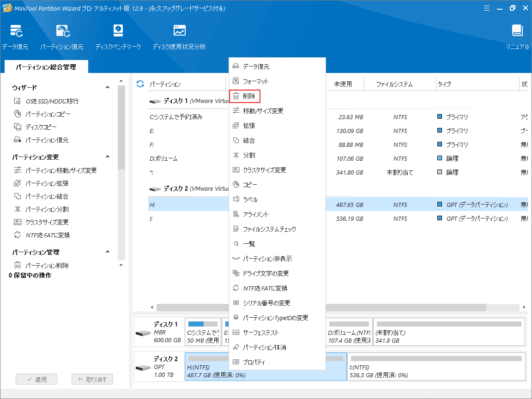Choose NTFSをFATに変換 in sidebar

[x=42, y=235]
